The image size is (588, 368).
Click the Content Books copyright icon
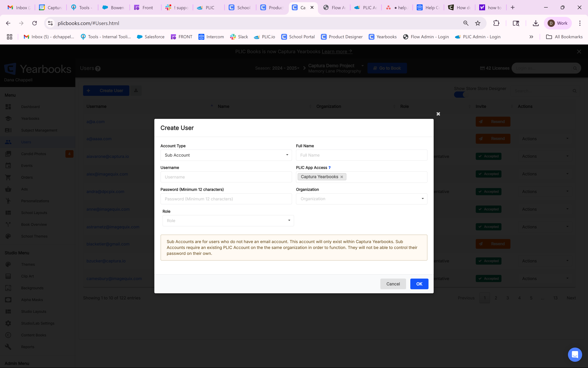click(8, 335)
